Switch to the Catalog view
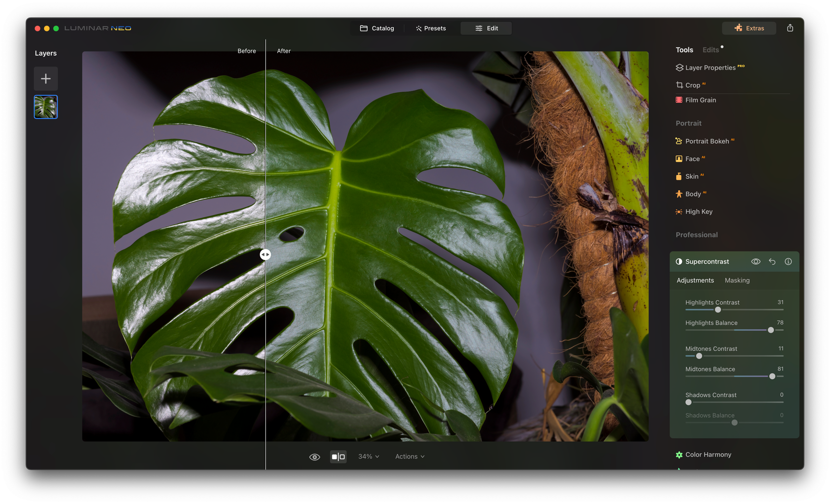This screenshot has width=830, height=504. 376,28
